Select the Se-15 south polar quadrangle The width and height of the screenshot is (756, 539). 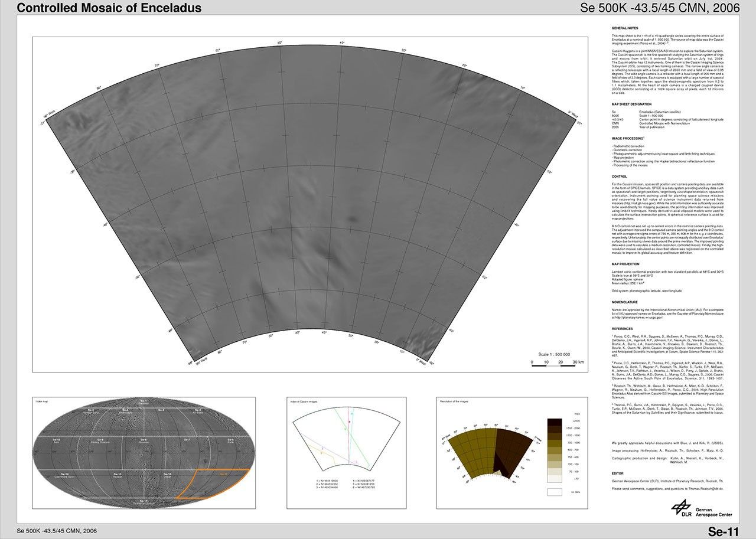click(x=143, y=501)
